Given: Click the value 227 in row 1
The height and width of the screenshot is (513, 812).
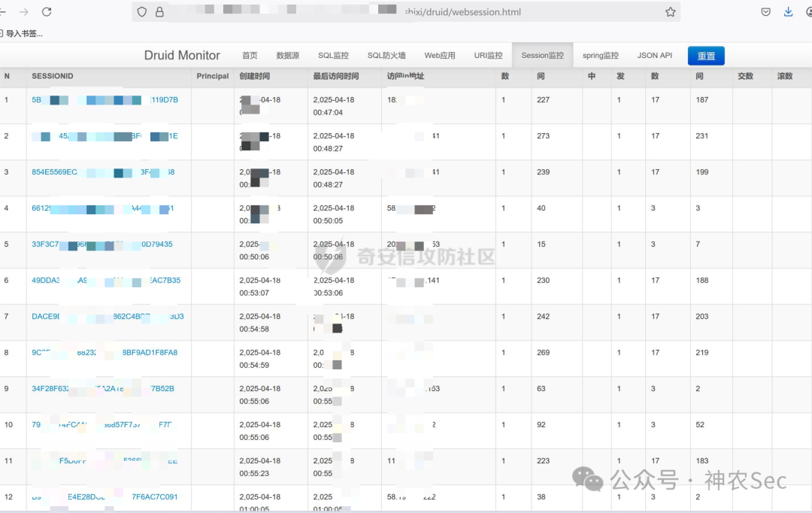Looking at the screenshot, I should click(x=544, y=100).
